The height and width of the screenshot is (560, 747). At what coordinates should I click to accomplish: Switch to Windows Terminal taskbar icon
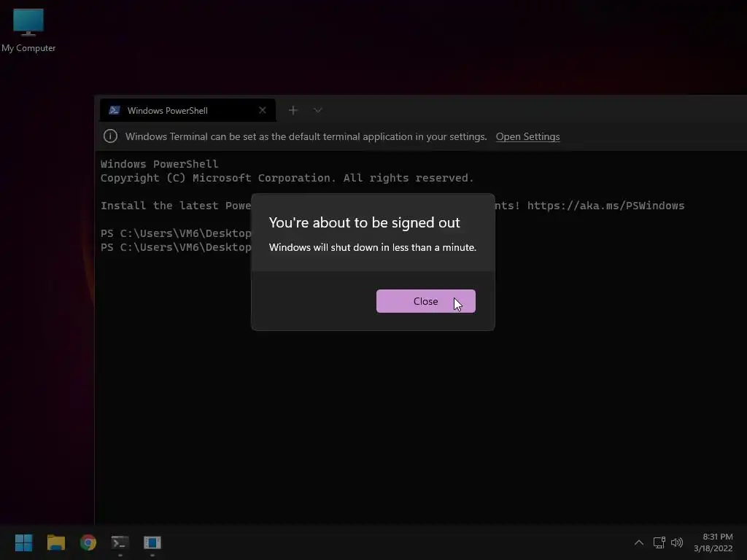tap(120, 542)
